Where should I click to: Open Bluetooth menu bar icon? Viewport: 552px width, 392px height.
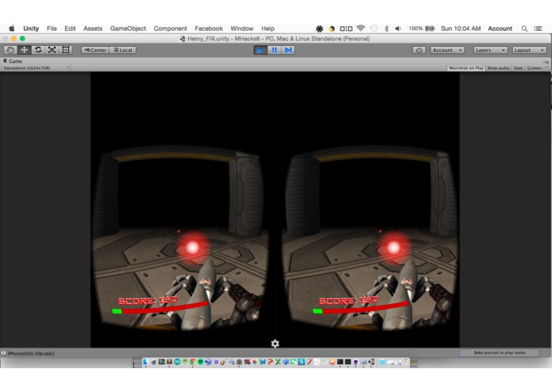coord(386,29)
